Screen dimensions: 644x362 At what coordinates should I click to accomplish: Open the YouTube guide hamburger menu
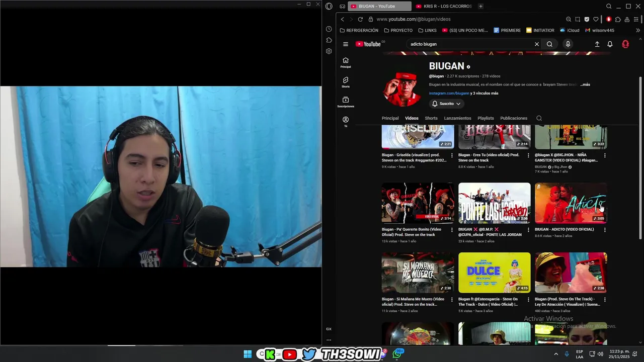(x=346, y=44)
